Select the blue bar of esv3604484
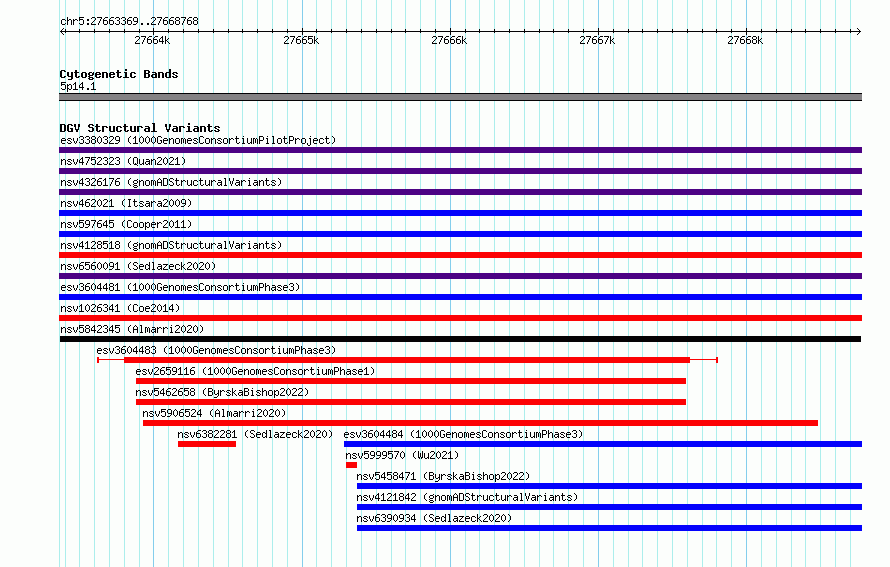890x567 pixels. click(603, 444)
